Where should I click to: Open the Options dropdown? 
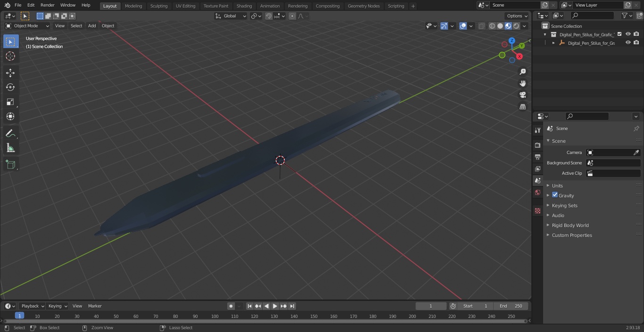click(517, 16)
